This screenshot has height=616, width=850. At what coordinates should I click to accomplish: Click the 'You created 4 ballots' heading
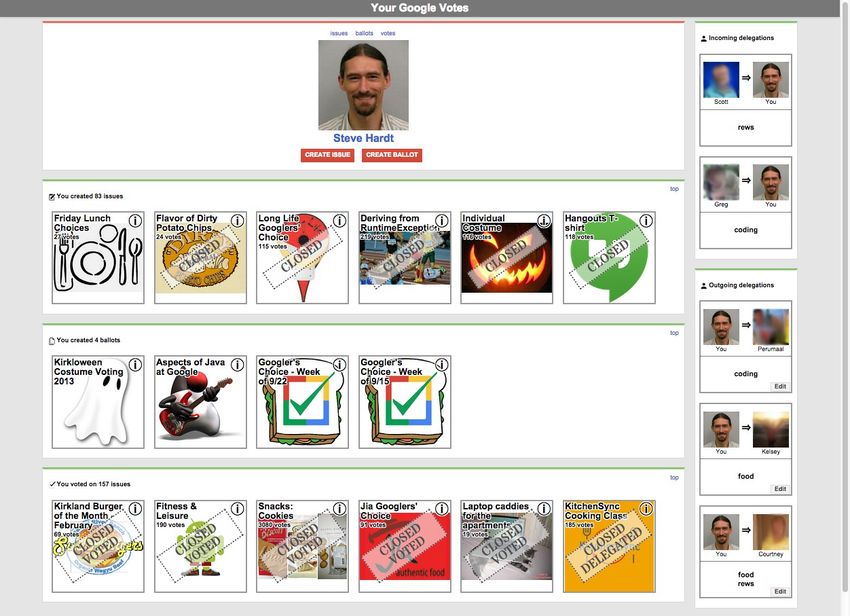point(88,341)
